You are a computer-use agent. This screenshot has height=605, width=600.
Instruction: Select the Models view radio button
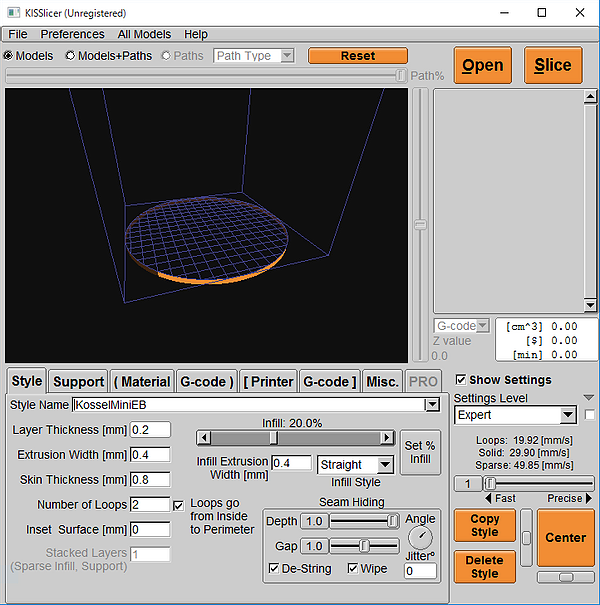pos(8,56)
